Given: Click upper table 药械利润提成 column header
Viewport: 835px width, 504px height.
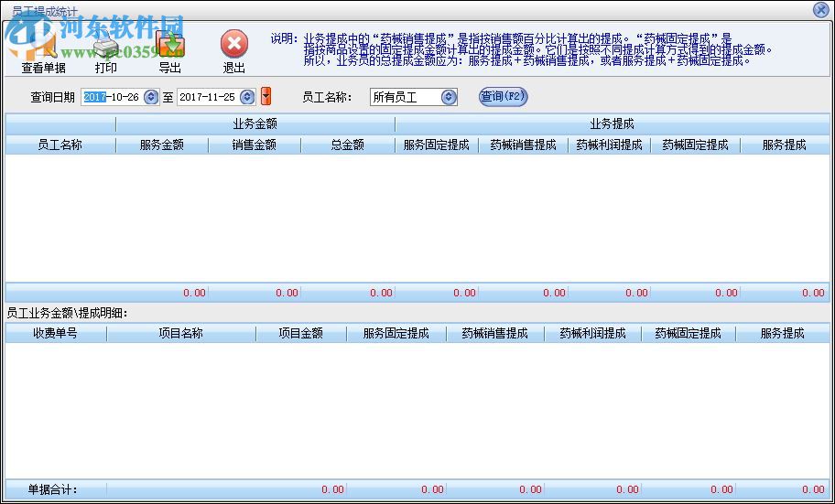Looking at the screenshot, I should [609, 145].
